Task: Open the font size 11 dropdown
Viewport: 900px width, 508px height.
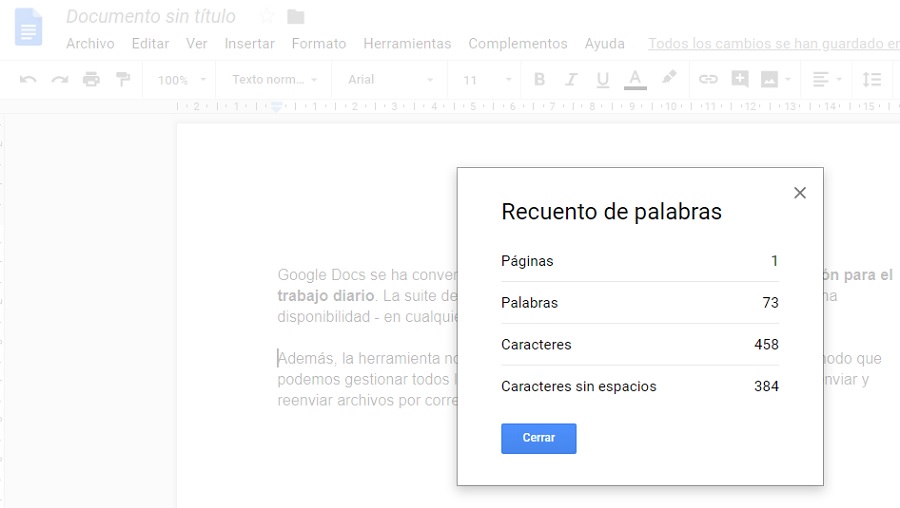Action: (486, 80)
